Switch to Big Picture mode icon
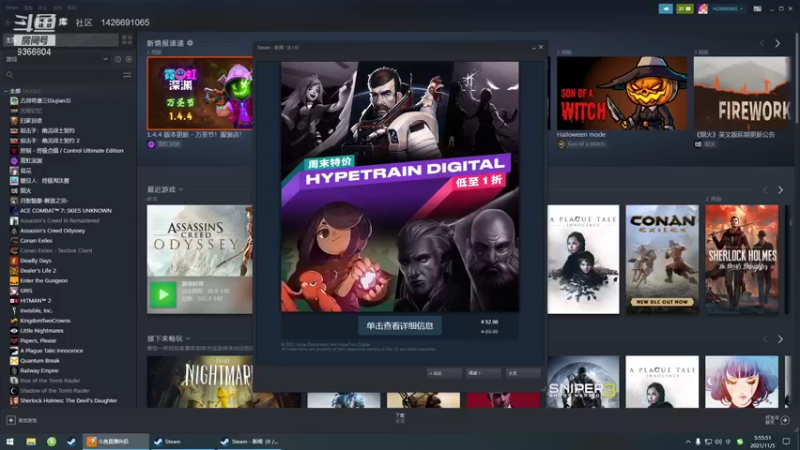 click(x=758, y=9)
